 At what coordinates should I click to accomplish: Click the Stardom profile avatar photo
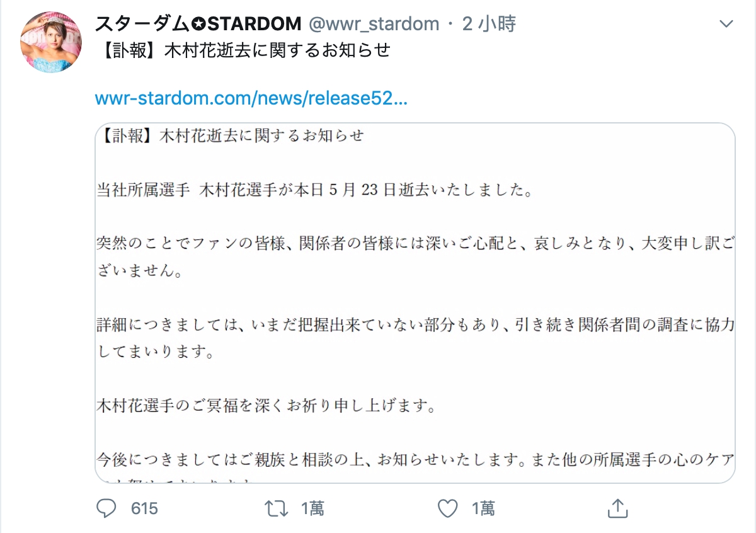(51, 43)
